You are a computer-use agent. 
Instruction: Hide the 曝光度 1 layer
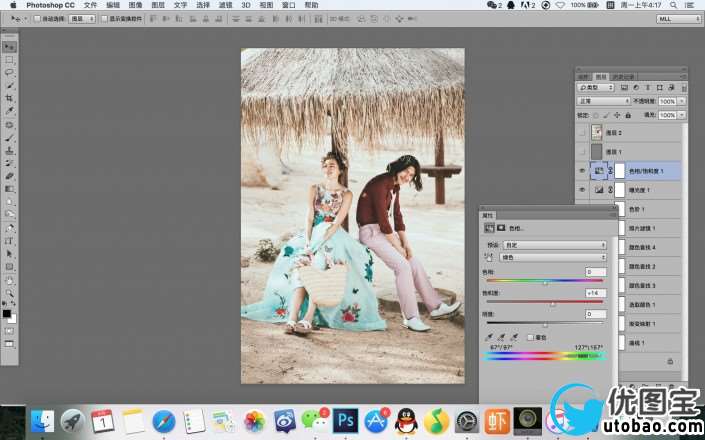(x=582, y=190)
